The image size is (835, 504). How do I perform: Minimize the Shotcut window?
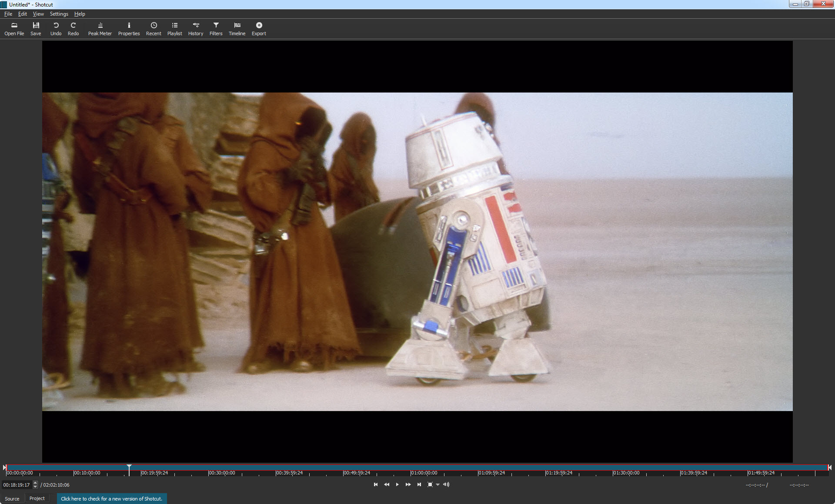click(x=795, y=4)
